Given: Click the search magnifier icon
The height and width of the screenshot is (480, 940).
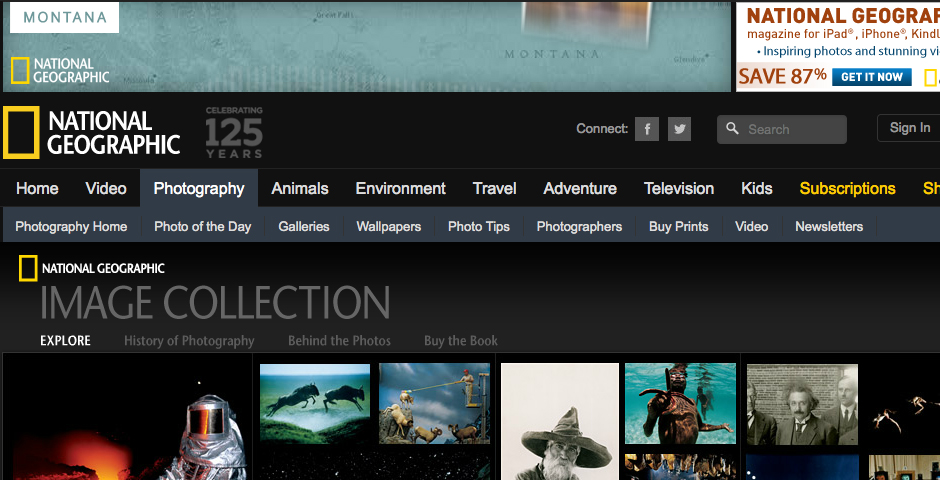Looking at the screenshot, I should pyautogui.click(x=732, y=128).
